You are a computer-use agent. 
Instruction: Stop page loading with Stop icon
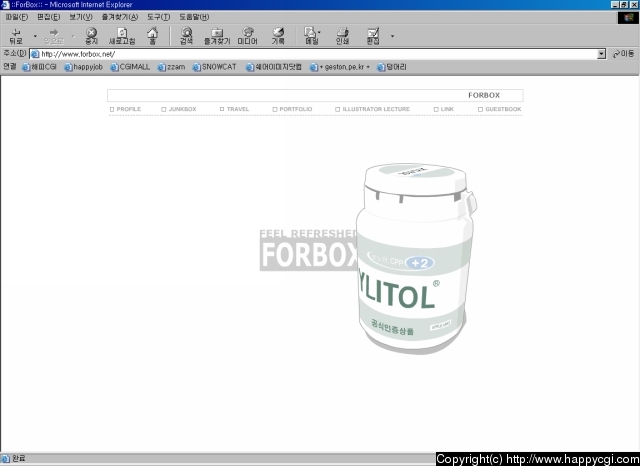click(x=91, y=36)
